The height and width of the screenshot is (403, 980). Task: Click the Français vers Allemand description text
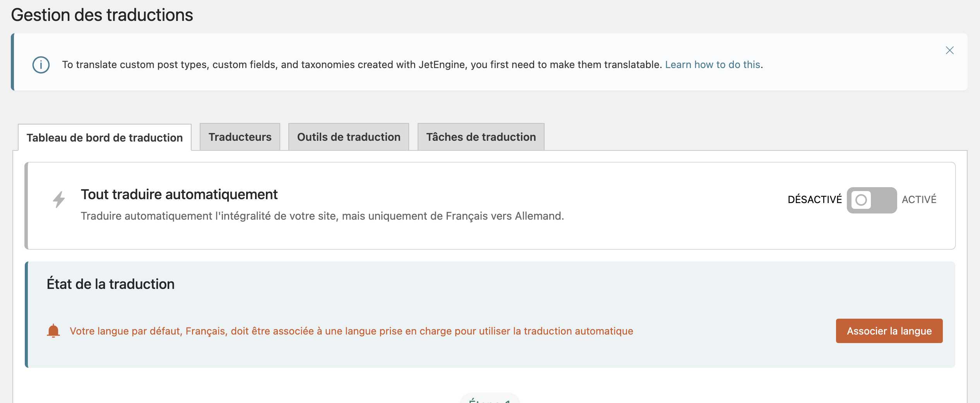point(322,216)
